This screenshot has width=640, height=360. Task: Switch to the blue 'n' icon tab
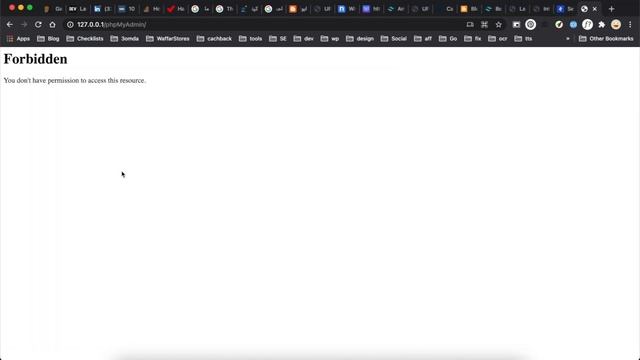[347, 9]
